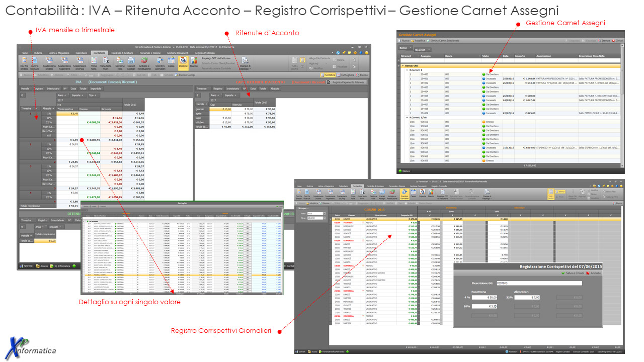644x362 pixels.
Task: Open Carnet Assegni in Corrispettivi window ribbon
Action: (382, 194)
